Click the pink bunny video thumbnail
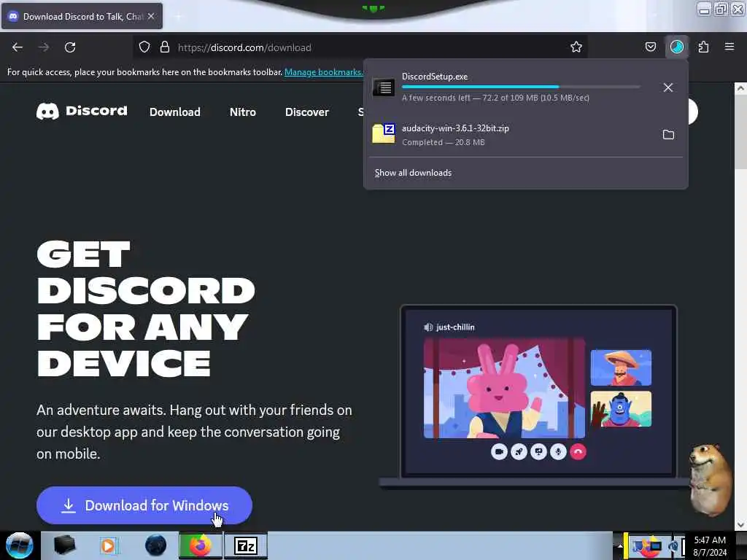This screenshot has height=560, width=747. [504, 389]
